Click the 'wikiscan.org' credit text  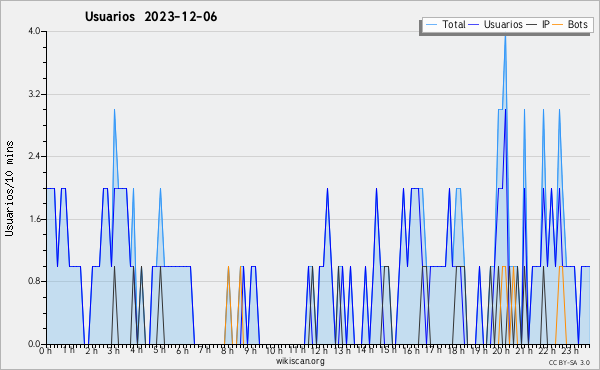pos(300,361)
